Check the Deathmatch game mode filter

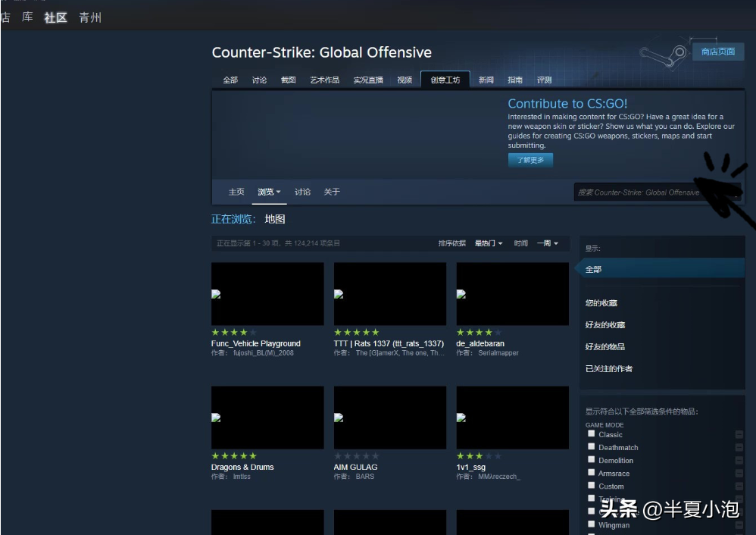(591, 447)
